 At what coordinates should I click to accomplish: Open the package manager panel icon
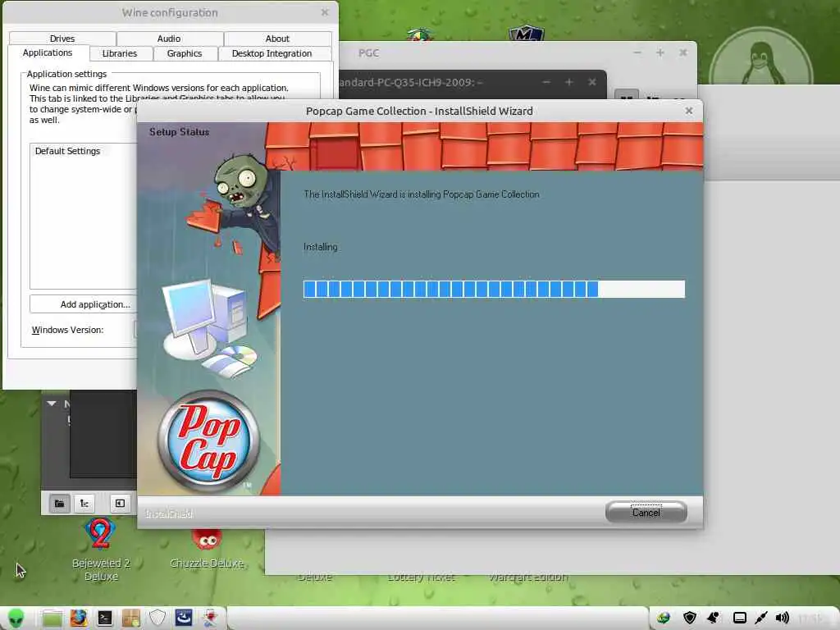click(x=130, y=619)
